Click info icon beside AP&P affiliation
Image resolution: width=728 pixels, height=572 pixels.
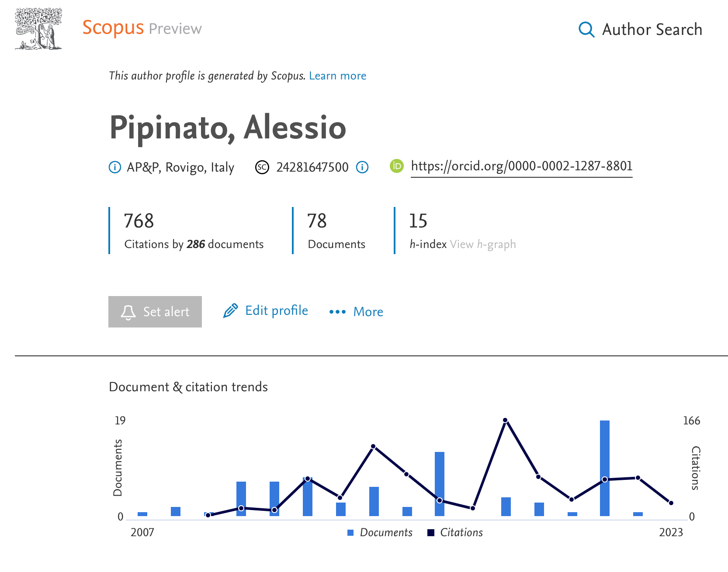point(114,167)
